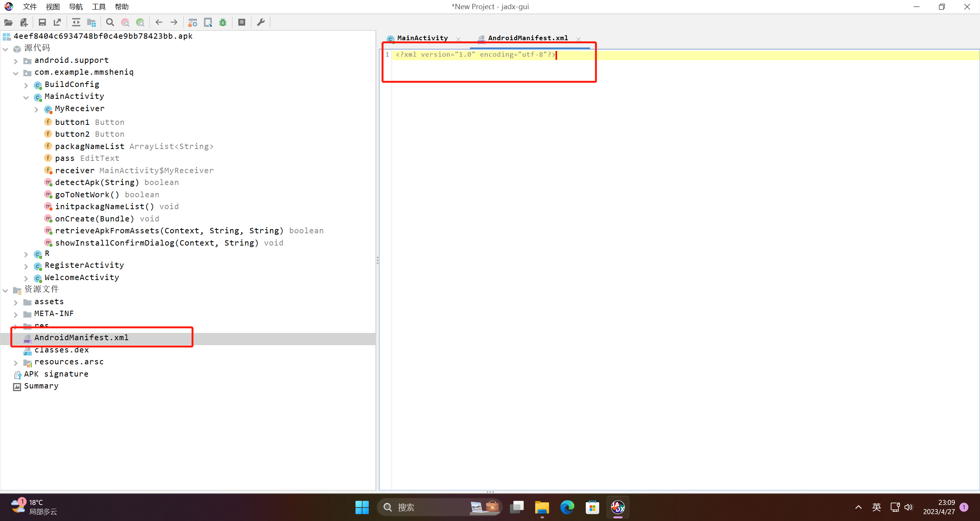
Task: Expand the android.support package
Action: (16, 61)
